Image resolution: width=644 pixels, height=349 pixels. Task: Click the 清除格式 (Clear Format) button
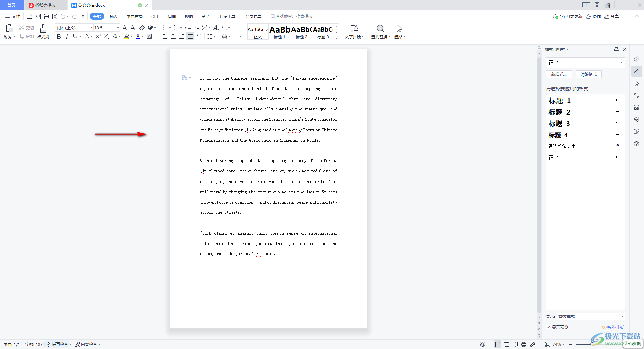pyautogui.click(x=589, y=74)
